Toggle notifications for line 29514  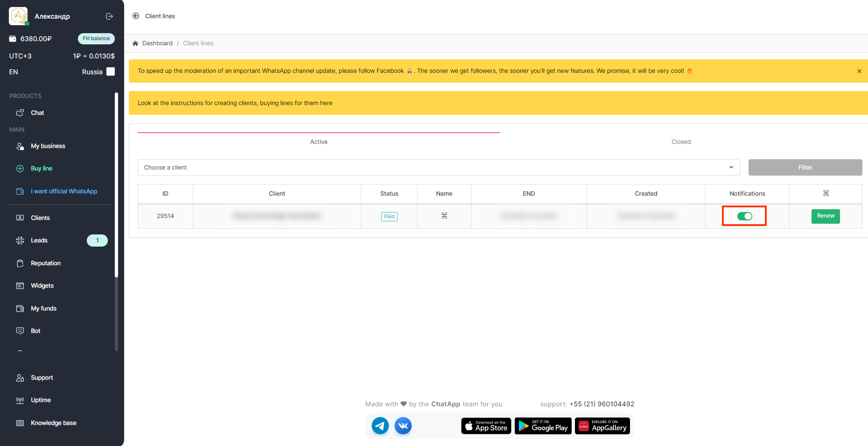click(744, 216)
